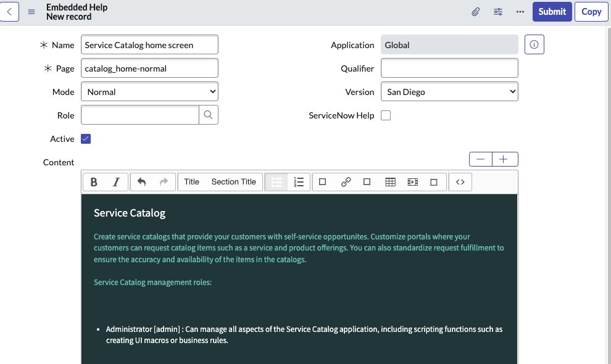
Task: Click the empty Qualifier field
Action: (449, 68)
